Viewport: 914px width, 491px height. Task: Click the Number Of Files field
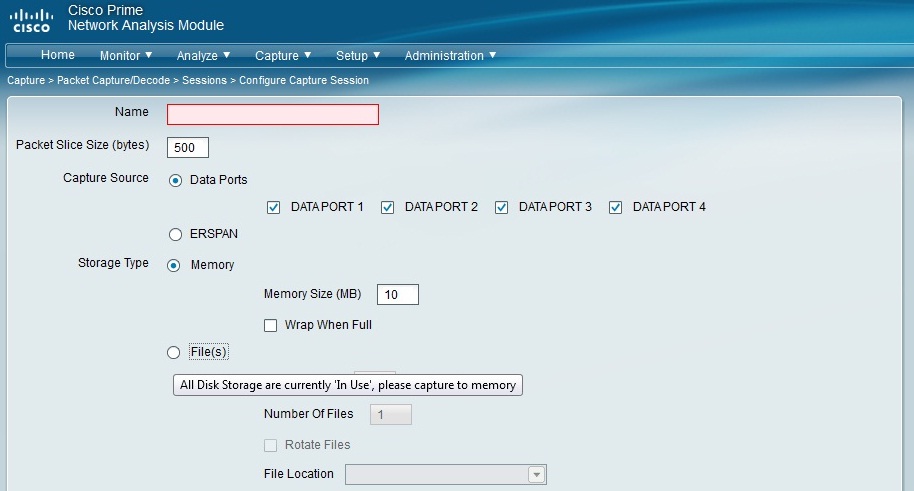pyautogui.click(x=391, y=415)
